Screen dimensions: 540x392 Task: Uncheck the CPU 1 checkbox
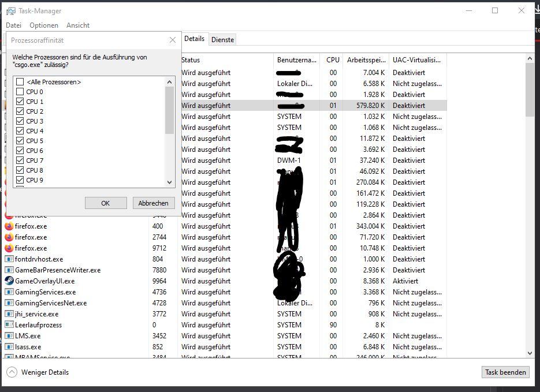point(20,102)
